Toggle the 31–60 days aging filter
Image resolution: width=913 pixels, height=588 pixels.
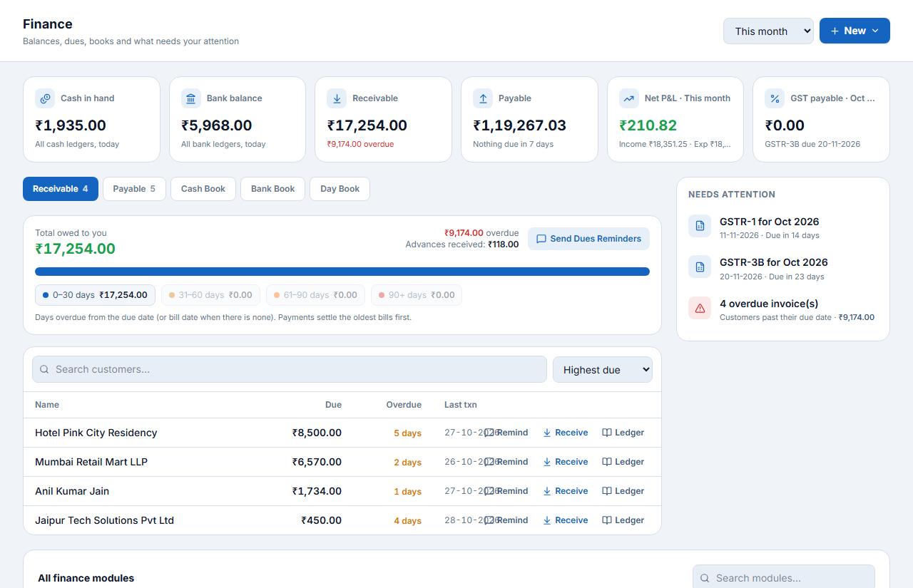click(x=210, y=295)
